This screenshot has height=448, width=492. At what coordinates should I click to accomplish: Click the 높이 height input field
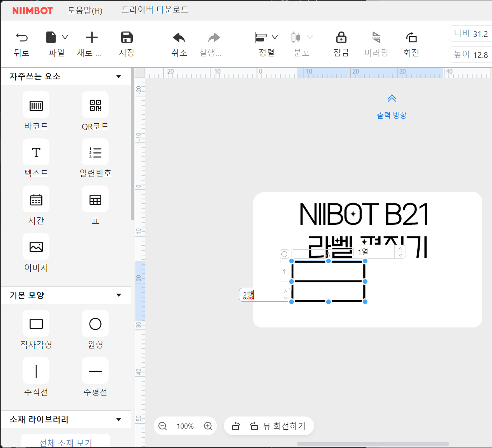471,55
